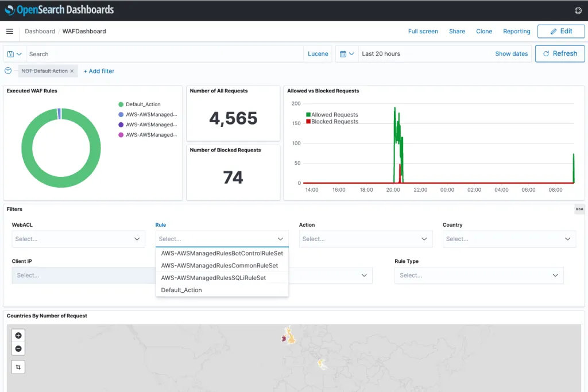Click the Add filter link
Viewport: 588px width, 392px height.
pyautogui.click(x=99, y=71)
